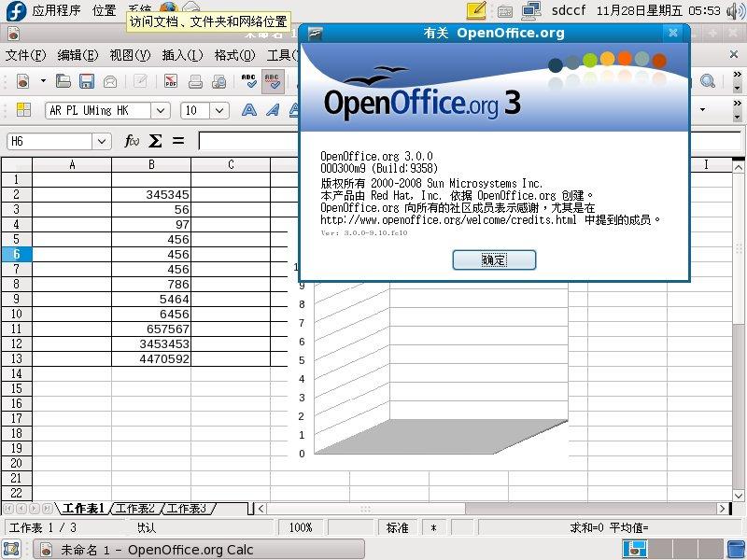Image resolution: width=747 pixels, height=560 pixels.
Task: Open Find & Replace via the magnifier icon
Action: tap(708, 81)
